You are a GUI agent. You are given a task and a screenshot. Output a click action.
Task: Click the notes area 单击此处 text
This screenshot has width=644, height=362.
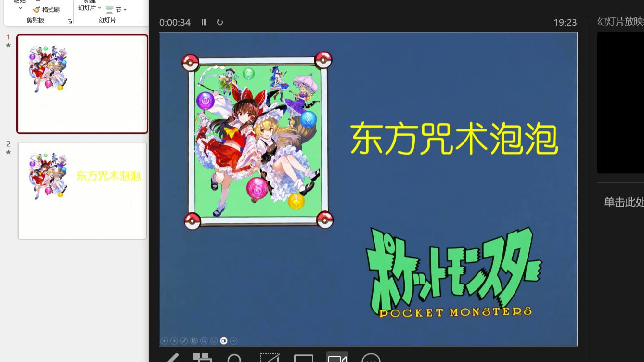[x=624, y=202]
